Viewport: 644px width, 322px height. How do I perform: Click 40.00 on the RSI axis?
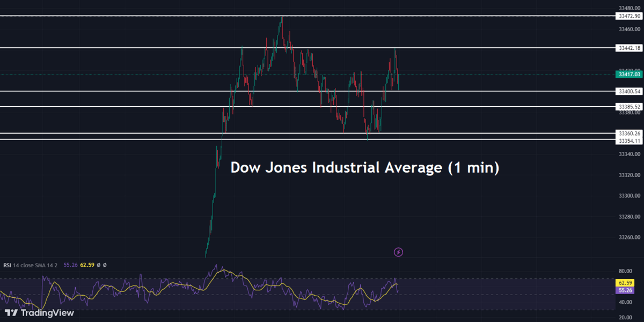point(624,303)
